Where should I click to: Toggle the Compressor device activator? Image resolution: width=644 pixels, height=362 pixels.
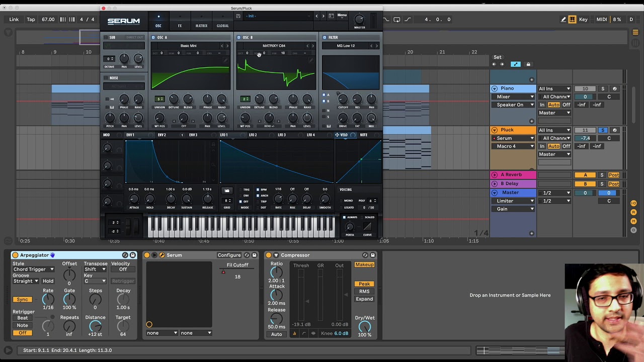269,255
